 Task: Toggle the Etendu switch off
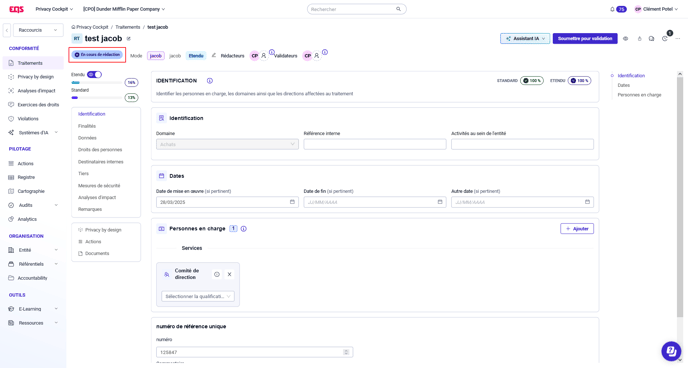(x=94, y=75)
